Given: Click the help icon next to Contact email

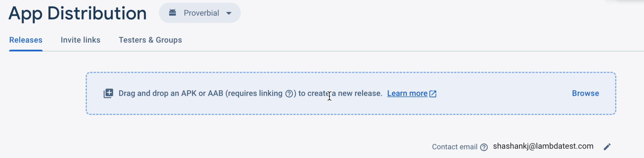Looking at the screenshot, I should [x=484, y=147].
